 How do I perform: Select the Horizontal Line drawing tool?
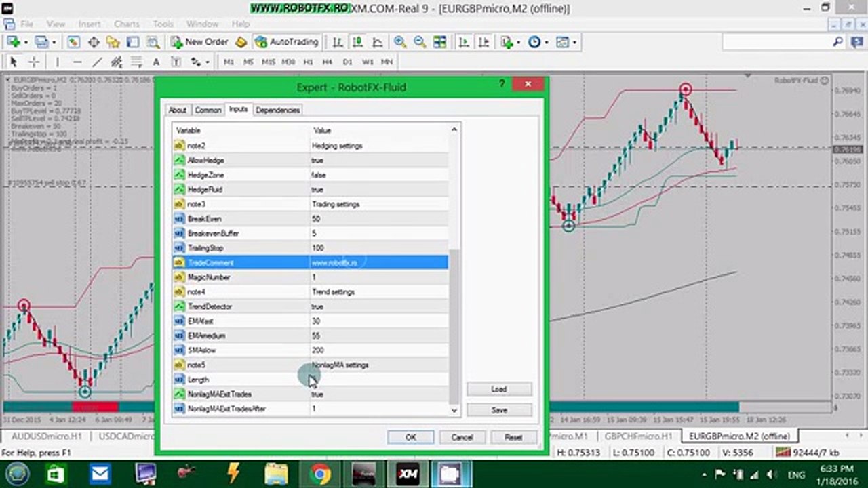(77, 62)
